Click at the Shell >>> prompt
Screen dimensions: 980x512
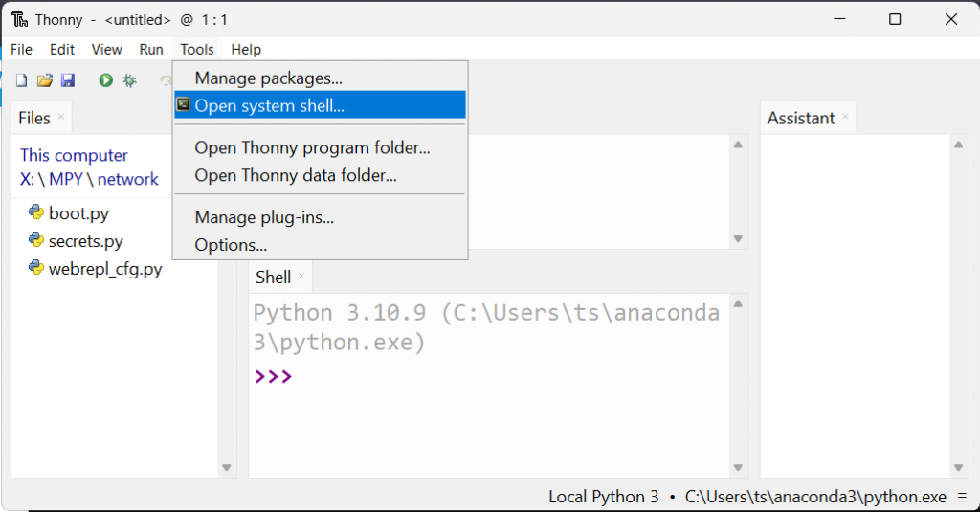(273, 376)
